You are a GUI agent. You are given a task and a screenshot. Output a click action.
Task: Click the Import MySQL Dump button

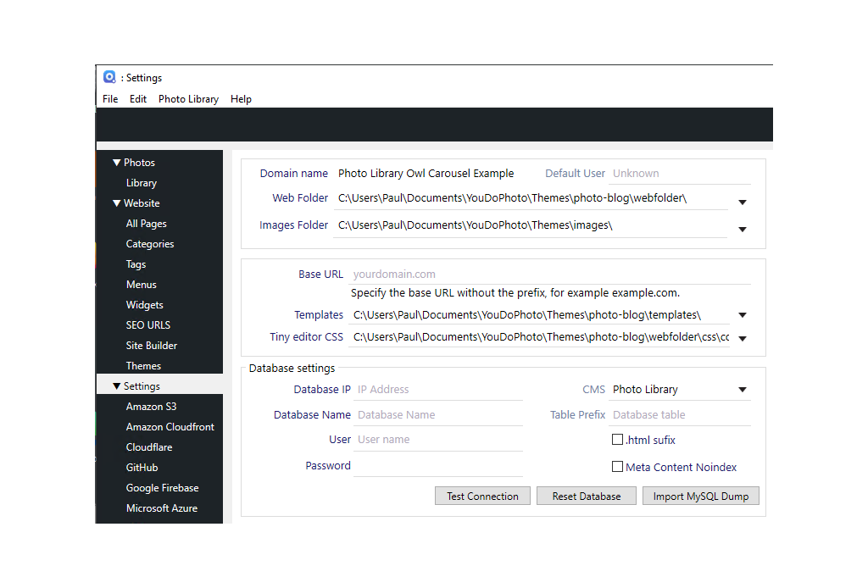tap(701, 496)
